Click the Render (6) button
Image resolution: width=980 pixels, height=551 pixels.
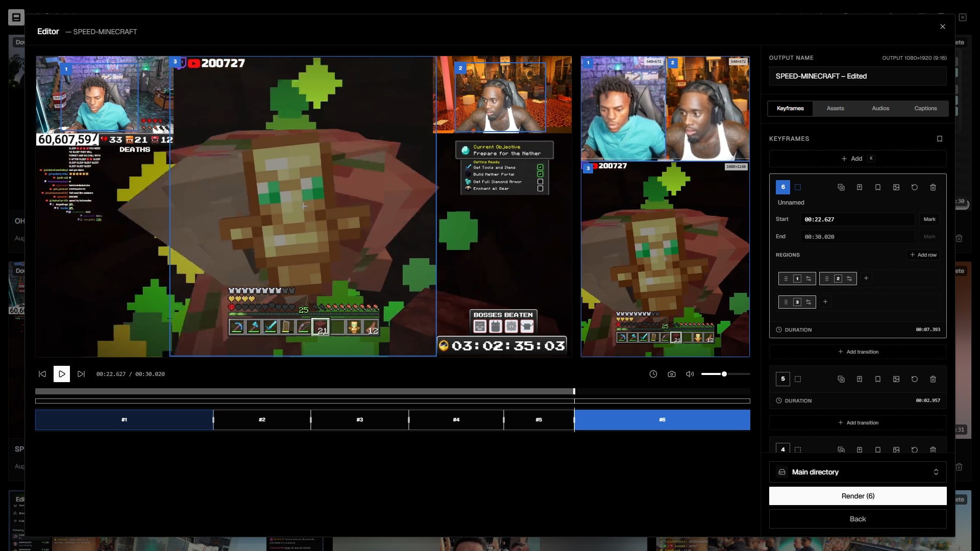[857, 496]
